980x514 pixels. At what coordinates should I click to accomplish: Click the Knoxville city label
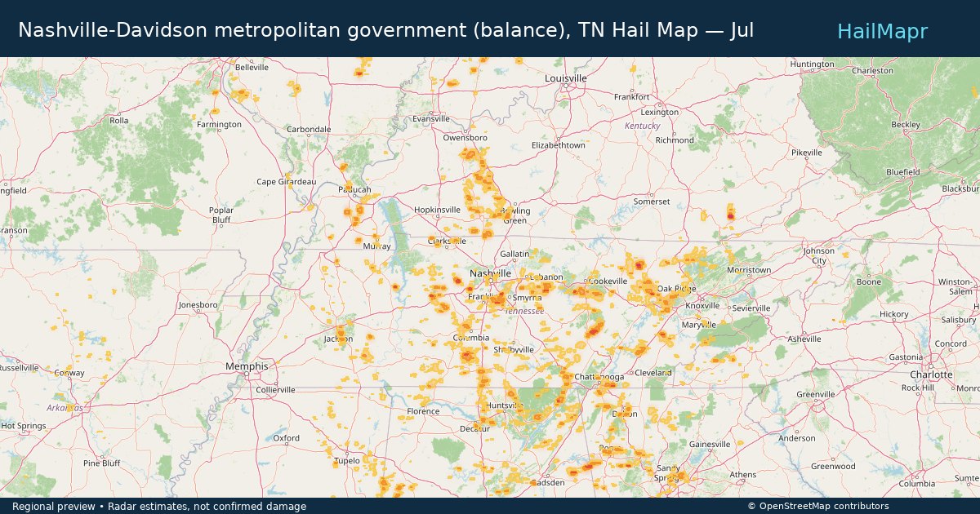(702, 305)
